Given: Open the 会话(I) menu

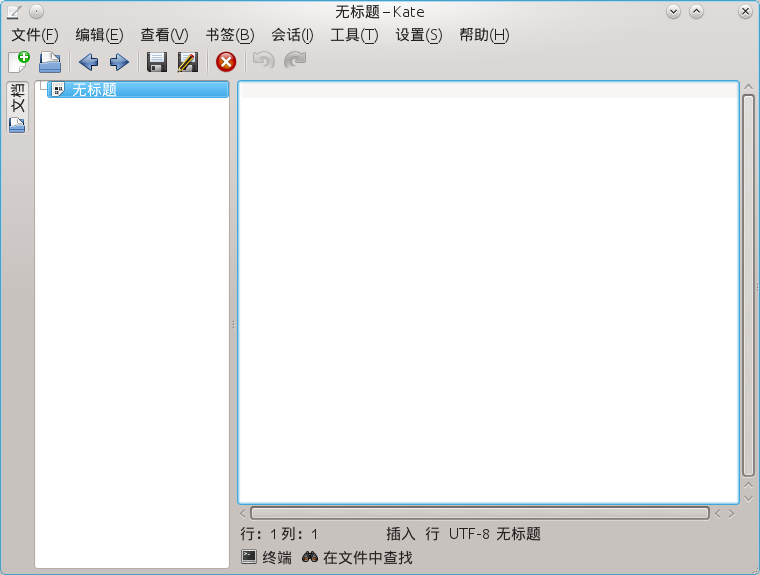Looking at the screenshot, I should coord(292,35).
